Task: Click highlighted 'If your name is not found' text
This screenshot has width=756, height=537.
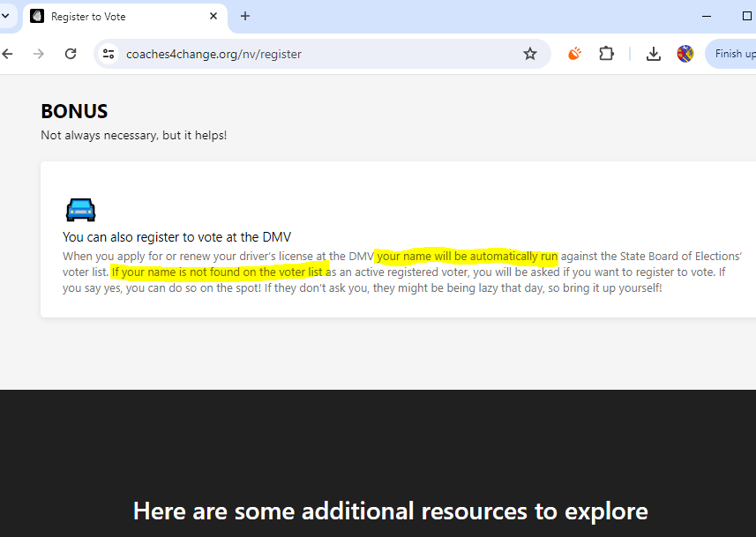Action: coord(220,272)
